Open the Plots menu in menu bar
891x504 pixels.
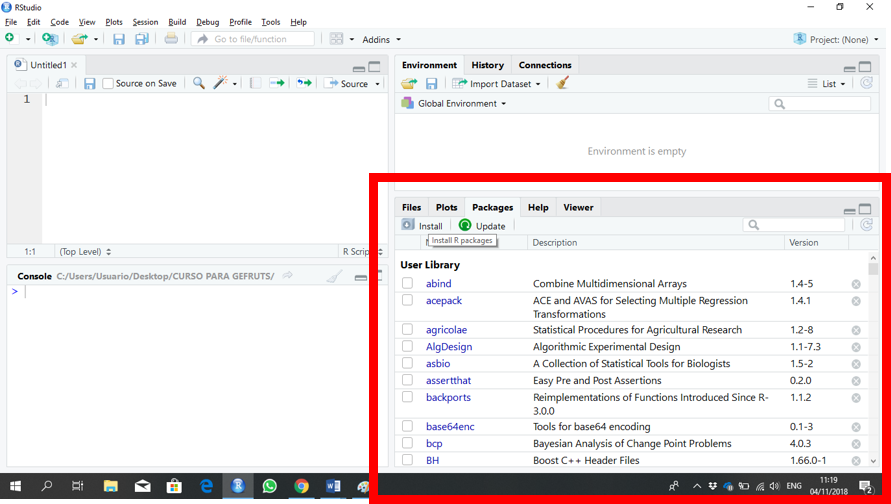point(114,22)
